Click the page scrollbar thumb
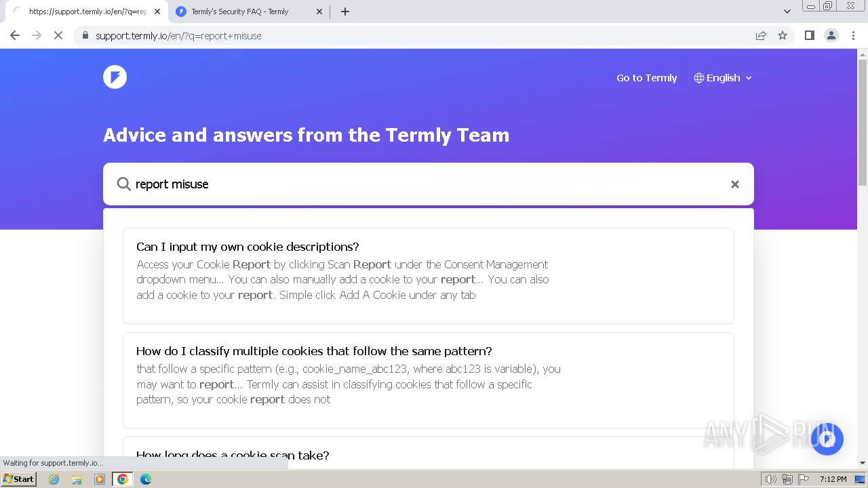The height and width of the screenshot is (488, 868). coord(863,123)
